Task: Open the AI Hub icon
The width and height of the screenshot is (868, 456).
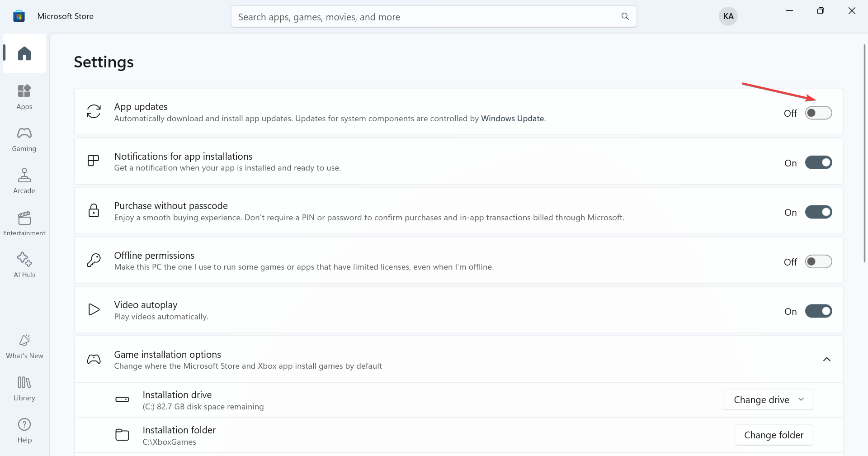Action: 24,265
